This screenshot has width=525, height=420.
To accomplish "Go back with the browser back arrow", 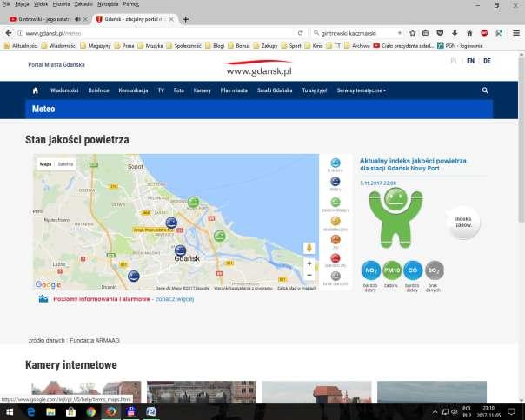I will click(x=9, y=33).
